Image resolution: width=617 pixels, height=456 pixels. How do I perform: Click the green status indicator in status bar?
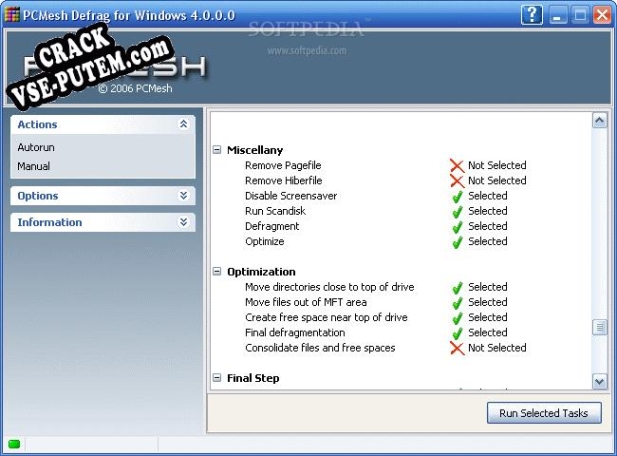[x=14, y=443]
